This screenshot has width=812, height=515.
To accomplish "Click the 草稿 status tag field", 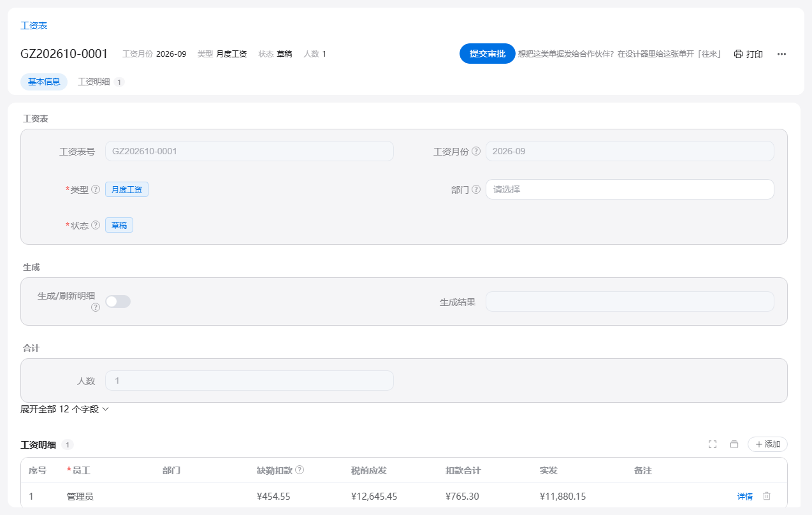I will click(119, 225).
